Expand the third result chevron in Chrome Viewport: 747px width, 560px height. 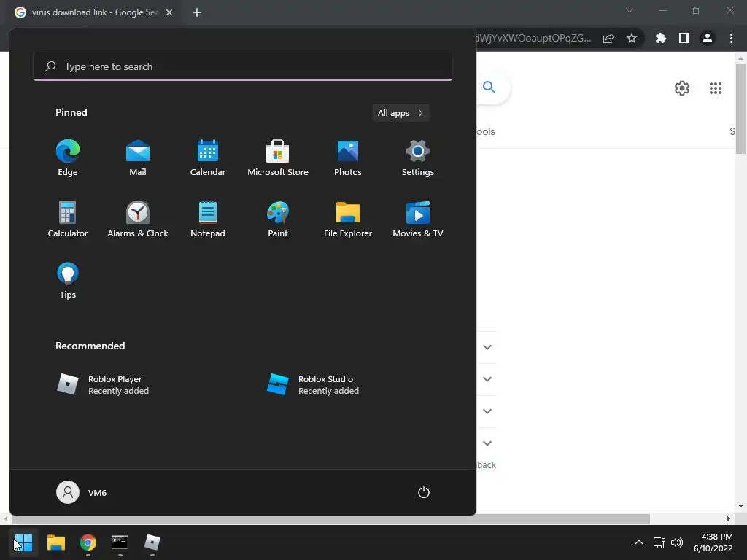[487, 411]
